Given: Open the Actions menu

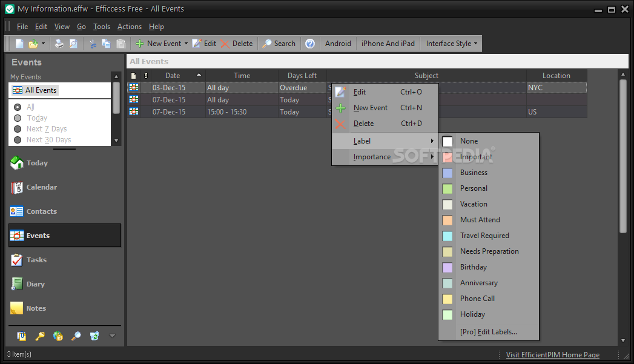Looking at the screenshot, I should point(130,27).
